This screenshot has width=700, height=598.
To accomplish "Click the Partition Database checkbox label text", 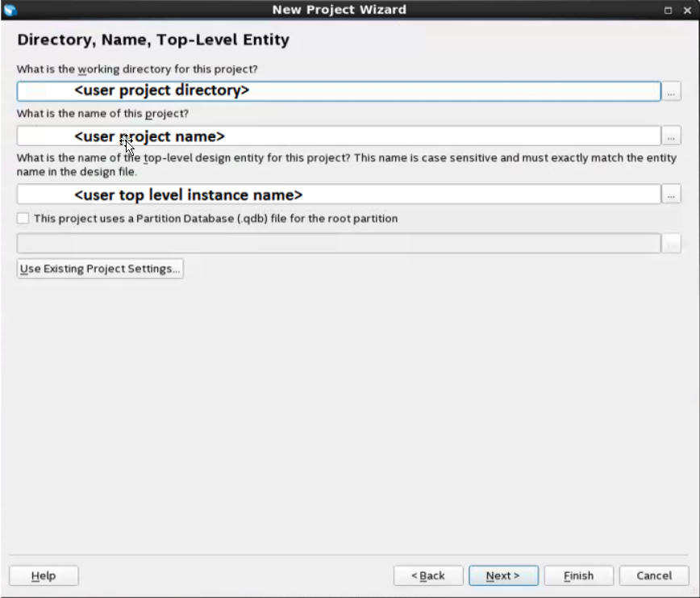I will [215, 219].
